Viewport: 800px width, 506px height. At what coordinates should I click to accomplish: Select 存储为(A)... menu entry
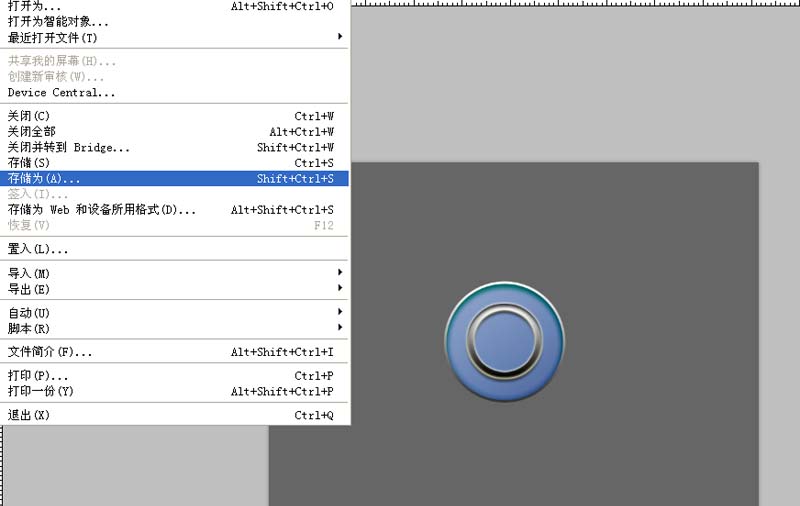click(174, 179)
